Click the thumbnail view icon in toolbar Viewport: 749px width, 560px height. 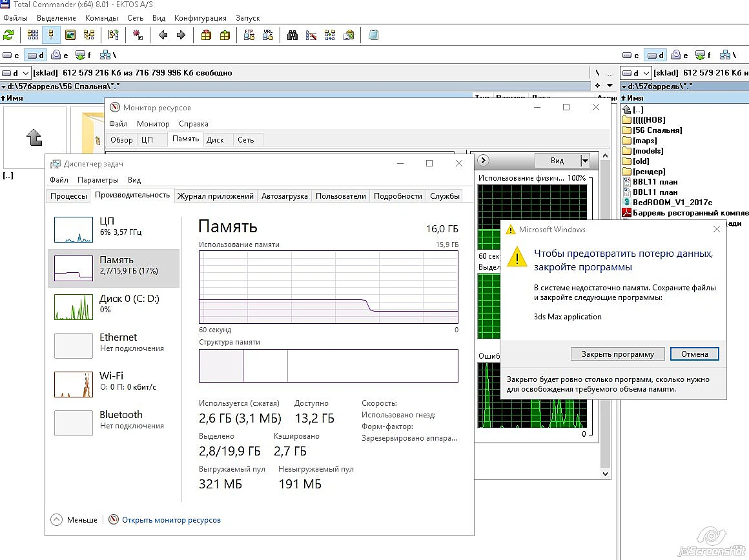pos(70,35)
